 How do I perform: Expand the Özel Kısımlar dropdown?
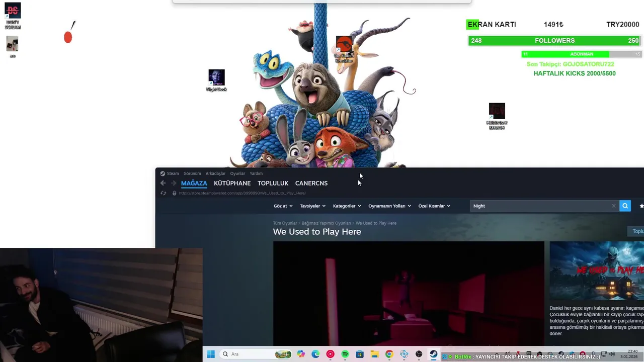434,206
